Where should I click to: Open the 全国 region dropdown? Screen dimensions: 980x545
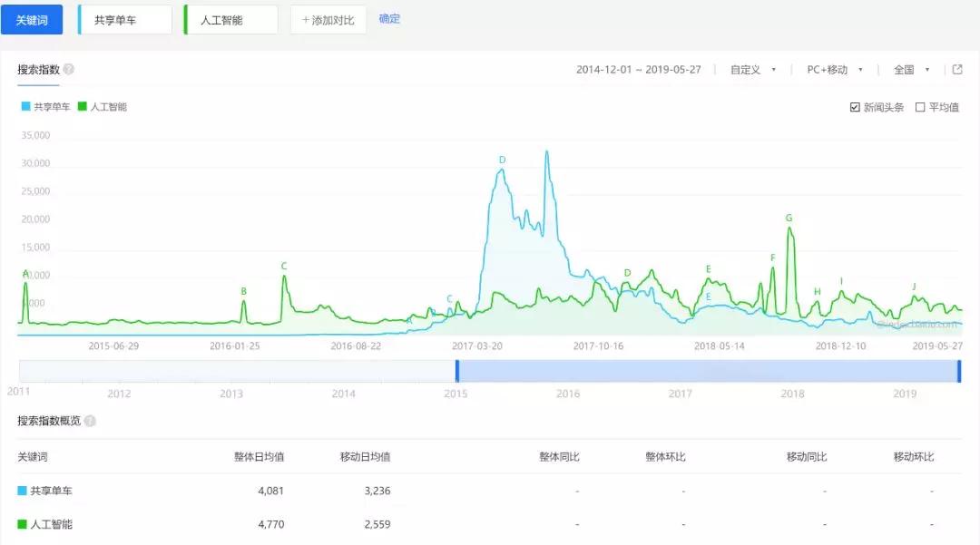[911, 70]
